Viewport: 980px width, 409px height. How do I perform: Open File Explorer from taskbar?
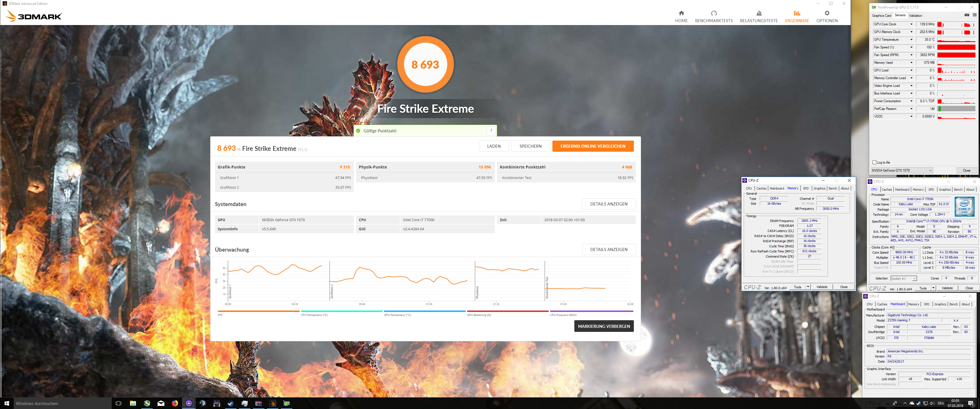(133, 403)
